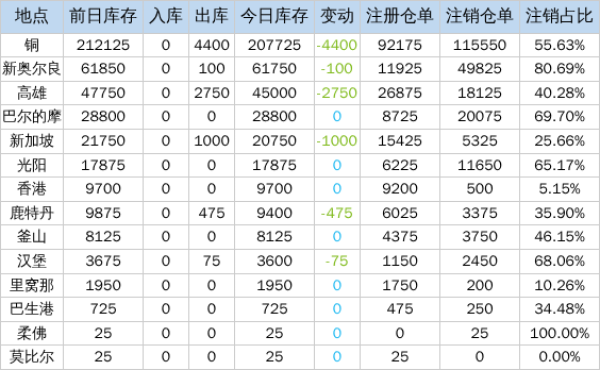Image resolution: width=600 pixels, height=370 pixels.
Task: Click the 鹿特丹 row label
Action: click(32, 213)
